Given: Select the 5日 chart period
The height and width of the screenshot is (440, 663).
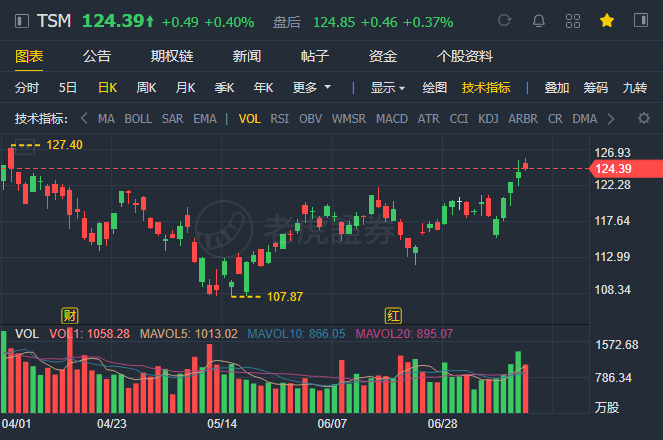Looking at the screenshot, I should [x=68, y=88].
